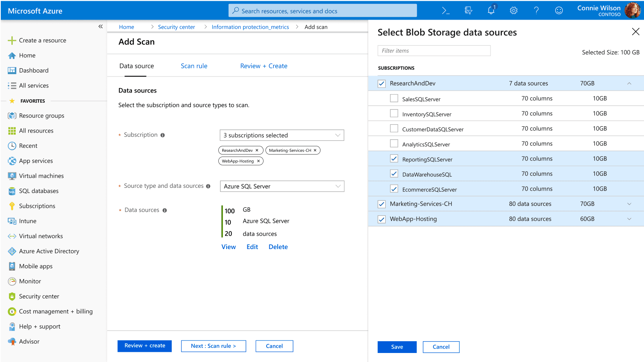Uncheck the WebApp-Hosting subscription checkbox

click(382, 219)
